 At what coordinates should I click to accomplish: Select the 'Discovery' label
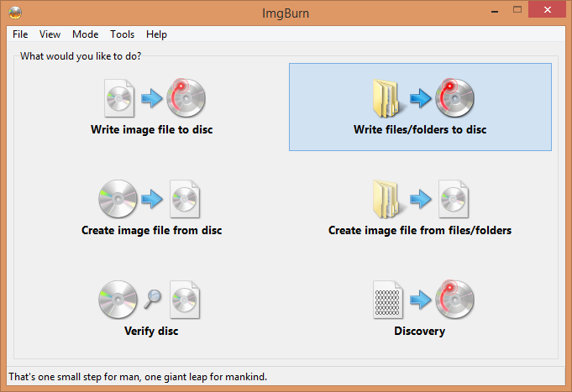(419, 331)
